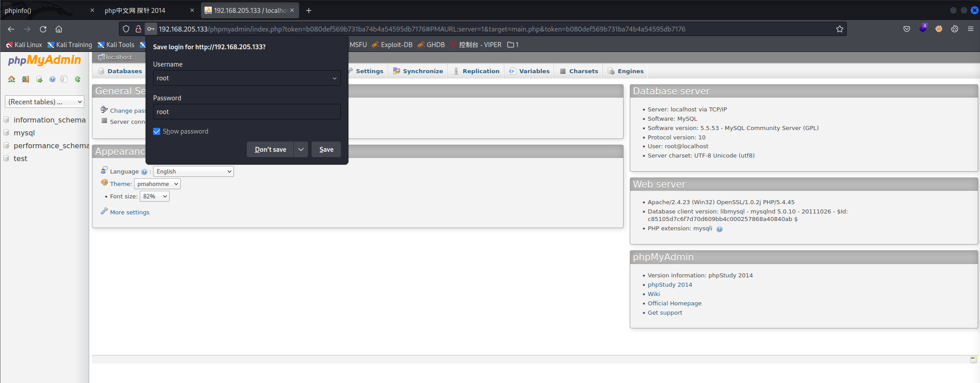Open the FoxyProxy fox extension icon
Image resolution: width=980 pixels, height=383 pixels.
[x=939, y=29]
